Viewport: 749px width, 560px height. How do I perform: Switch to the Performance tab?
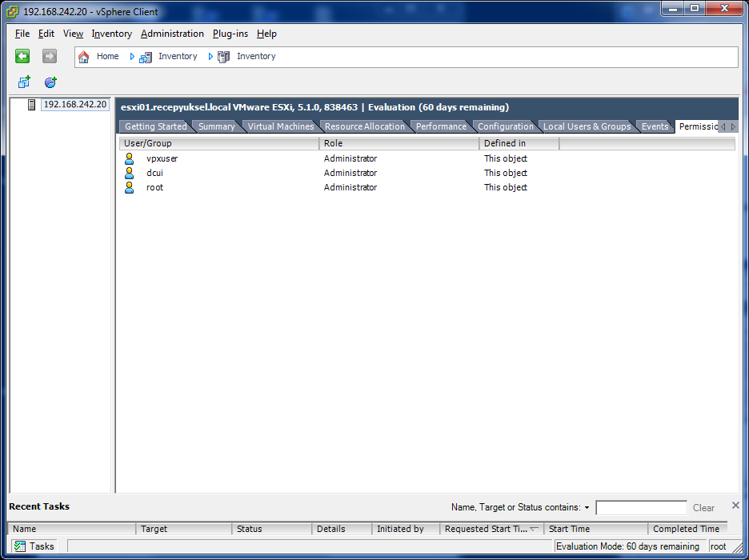tap(442, 126)
